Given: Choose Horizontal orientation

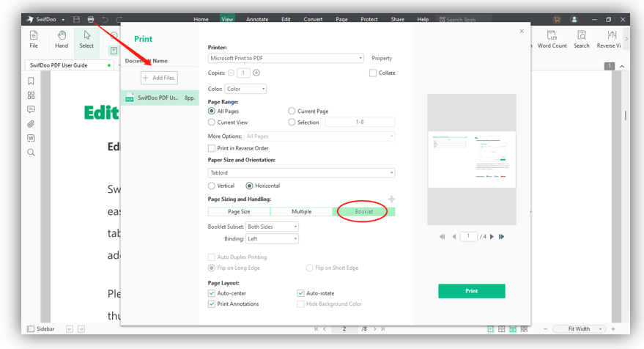Looking at the screenshot, I should pyautogui.click(x=249, y=185).
